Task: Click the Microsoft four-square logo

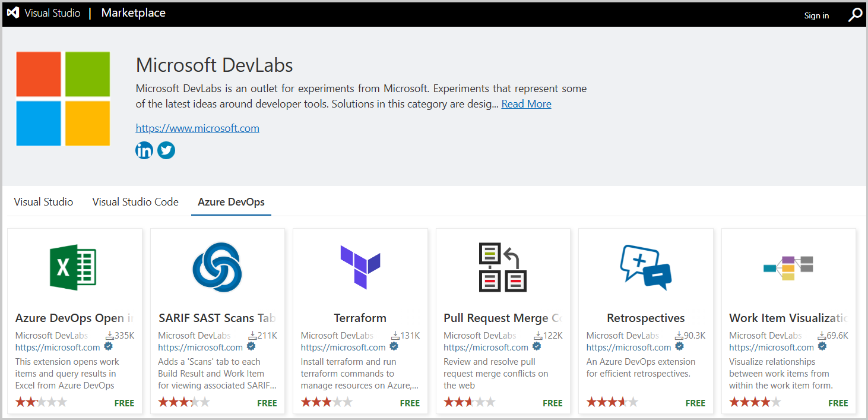Action: pyautogui.click(x=63, y=99)
